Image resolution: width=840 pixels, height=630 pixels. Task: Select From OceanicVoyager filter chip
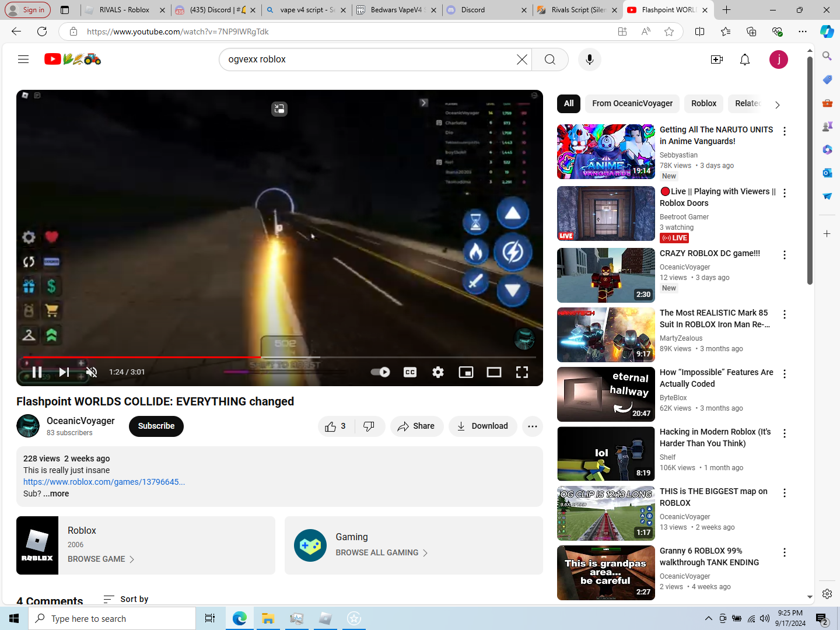(632, 103)
